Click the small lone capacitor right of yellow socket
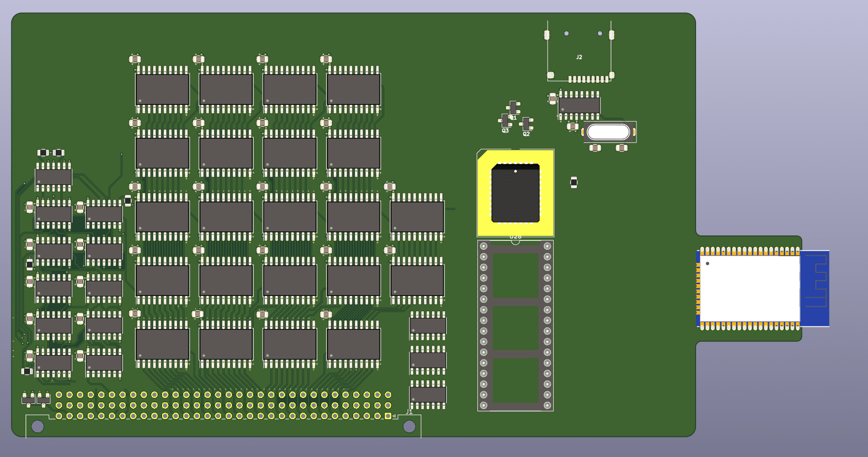Screen dimensions: 868x457 click(573, 183)
